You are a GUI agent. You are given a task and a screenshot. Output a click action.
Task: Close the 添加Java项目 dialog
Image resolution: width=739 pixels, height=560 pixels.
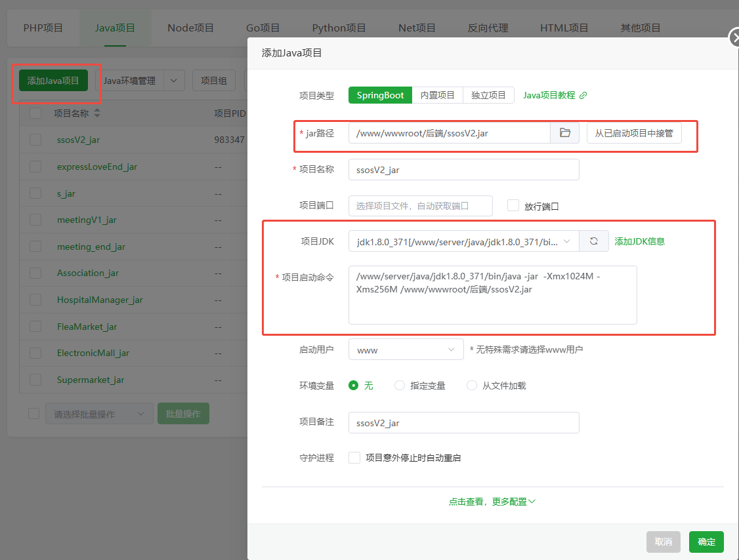pos(734,37)
